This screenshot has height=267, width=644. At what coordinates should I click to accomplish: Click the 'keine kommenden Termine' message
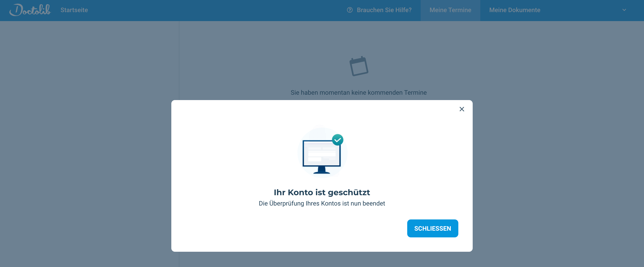(x=359, y=93)
